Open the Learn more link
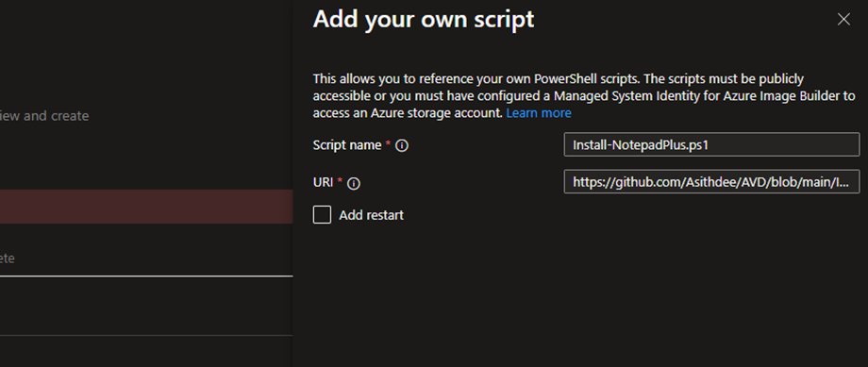Image resolution: width=868 pixels, height=367 pixels. point(538,113)
